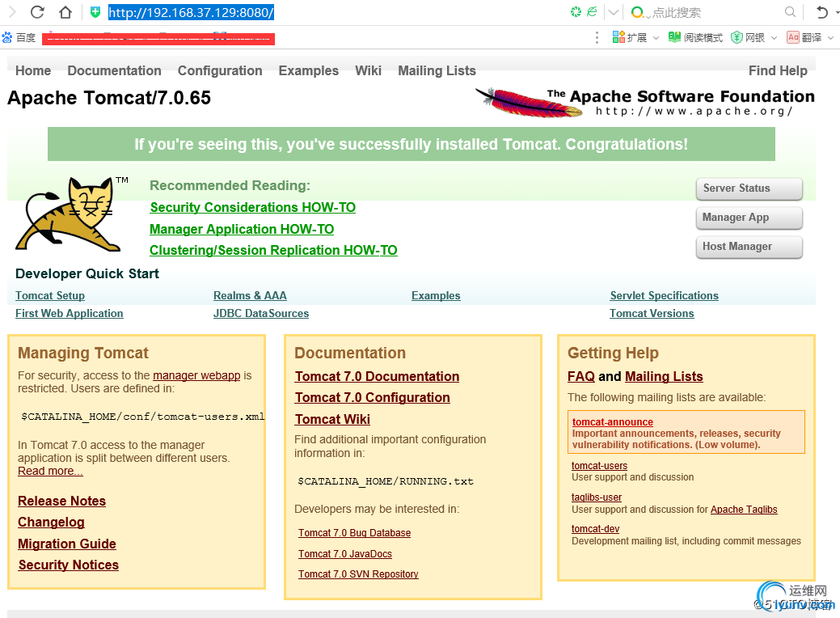Go to the browser home page icon

click(65, 12)
